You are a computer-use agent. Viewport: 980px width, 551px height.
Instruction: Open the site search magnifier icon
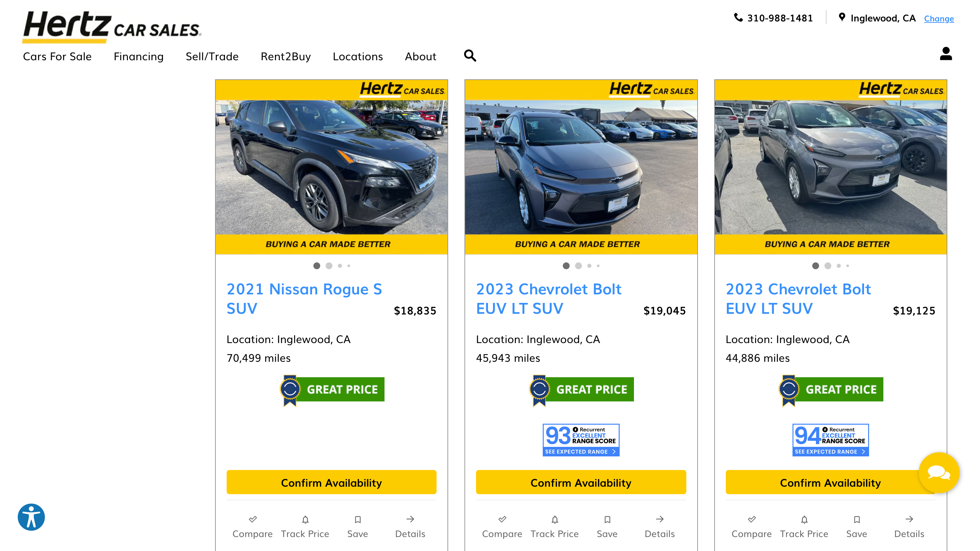[x=470, y=56]
